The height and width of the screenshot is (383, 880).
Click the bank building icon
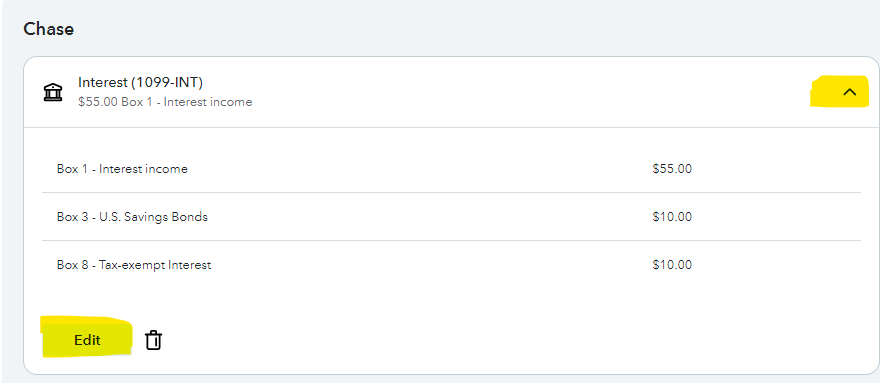[x=53, y=93]
